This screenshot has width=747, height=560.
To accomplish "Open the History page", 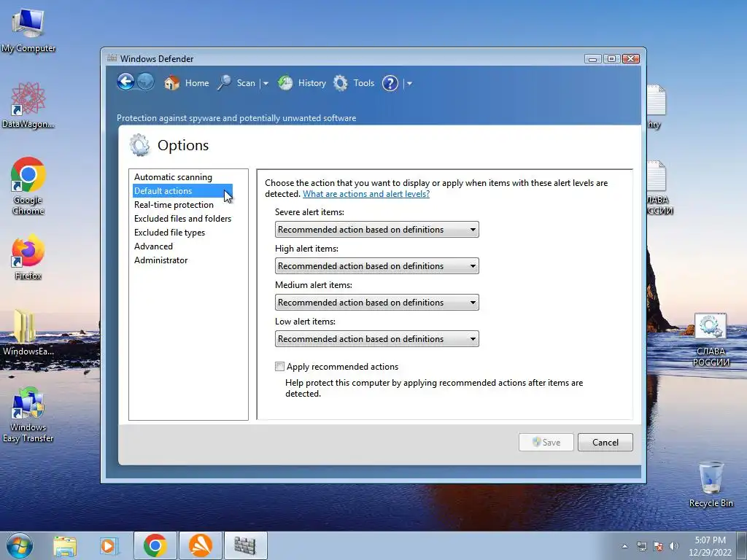I will (302, 83).
